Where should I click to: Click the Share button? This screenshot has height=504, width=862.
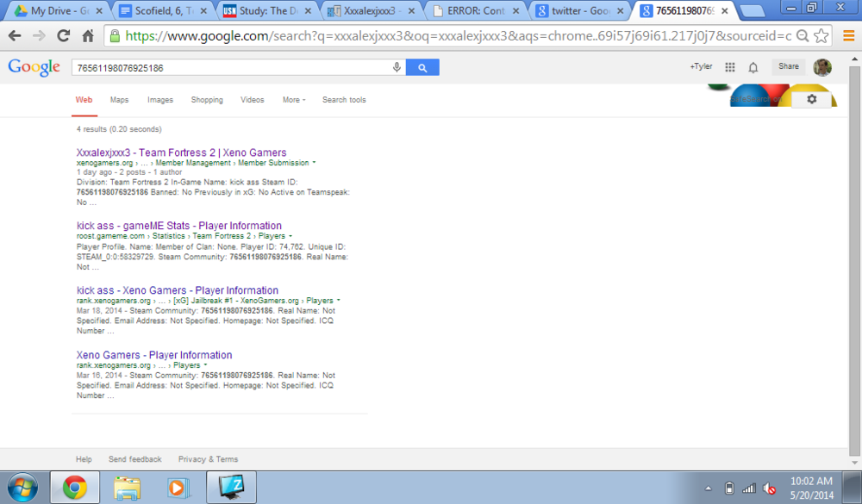tap(789, 66)
